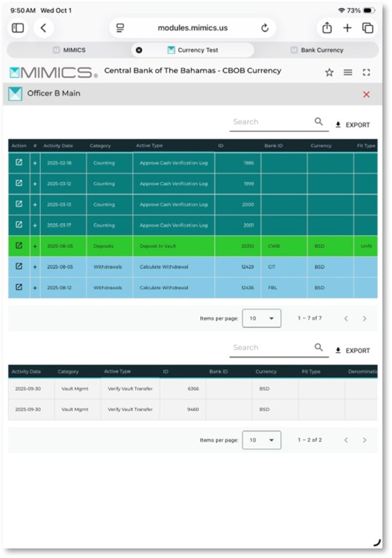Add a new Safari tab
This screenshot has width=392, height=558.
click(347, 28)
